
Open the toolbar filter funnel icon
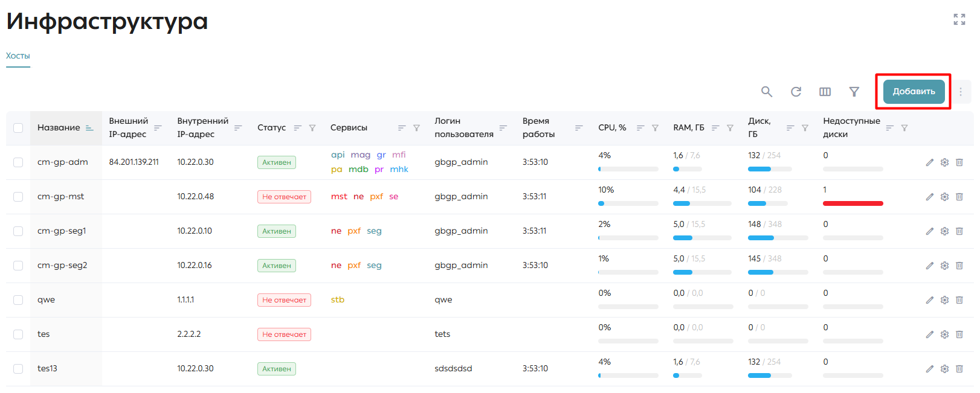854,92
